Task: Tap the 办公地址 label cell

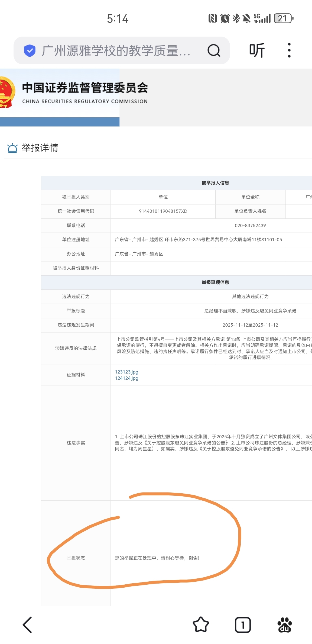Action: click(76, 254)
